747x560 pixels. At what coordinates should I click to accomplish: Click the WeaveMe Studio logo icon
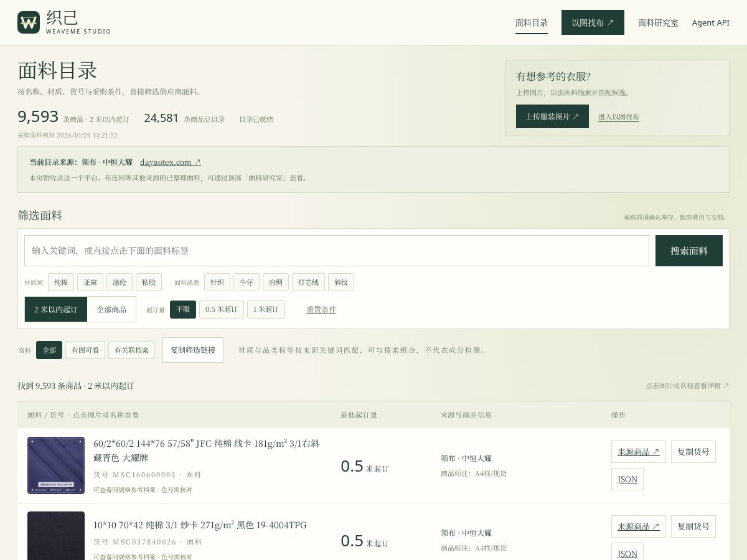coord(29,22)
